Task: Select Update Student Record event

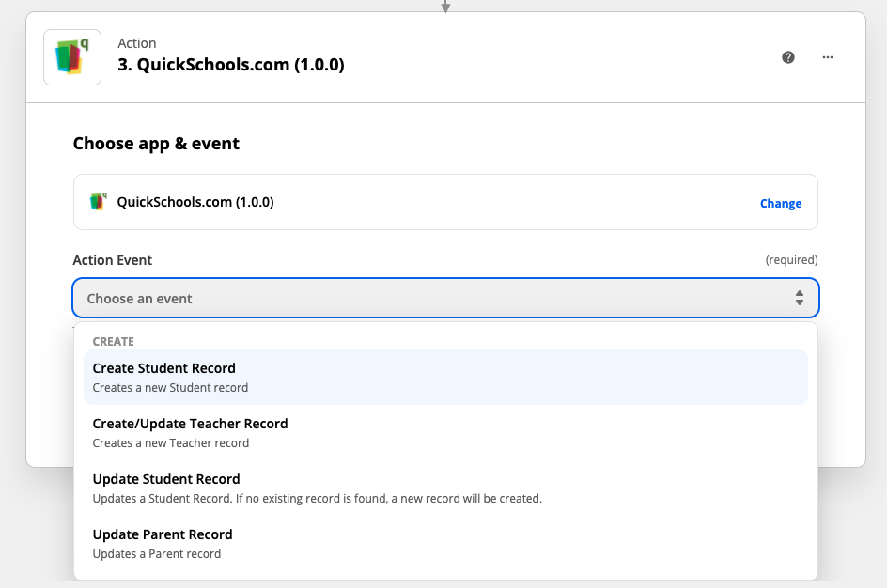Action: tap(445, 487)
